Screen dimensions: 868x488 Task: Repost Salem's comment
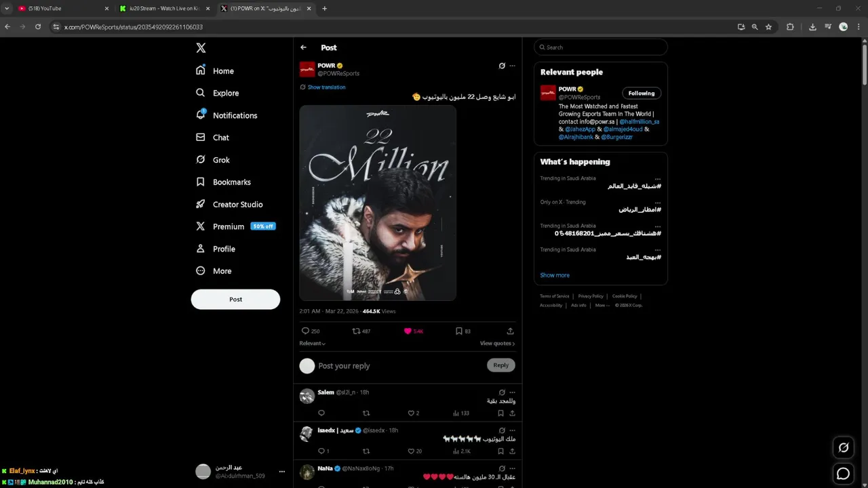[366, 413]
